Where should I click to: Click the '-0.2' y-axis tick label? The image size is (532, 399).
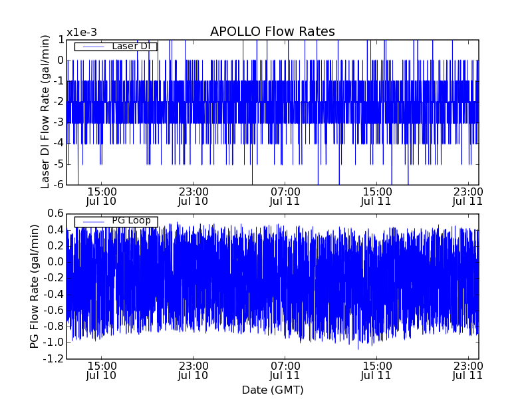coord(53,278)
